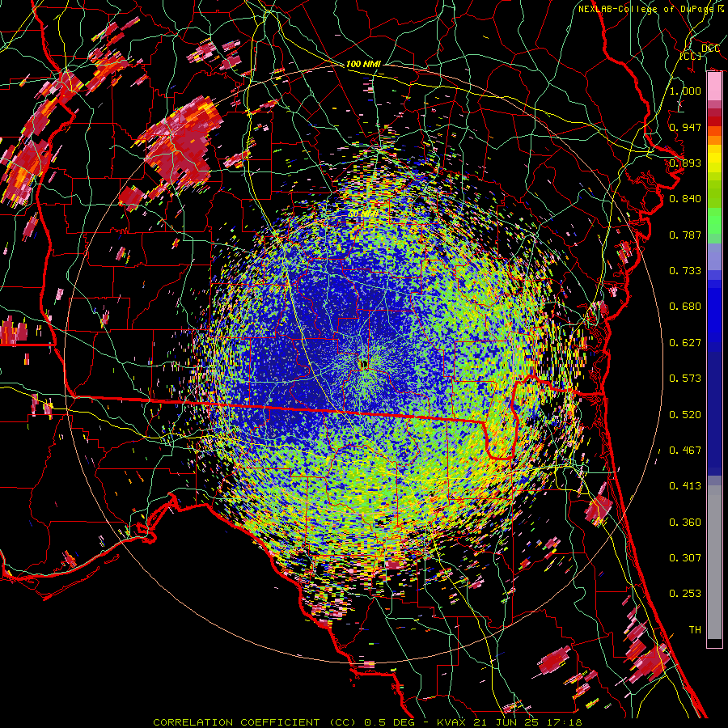728x728 pixels.
Task: Click the 0.787 legend value
Action: click(x=685, y=235)
